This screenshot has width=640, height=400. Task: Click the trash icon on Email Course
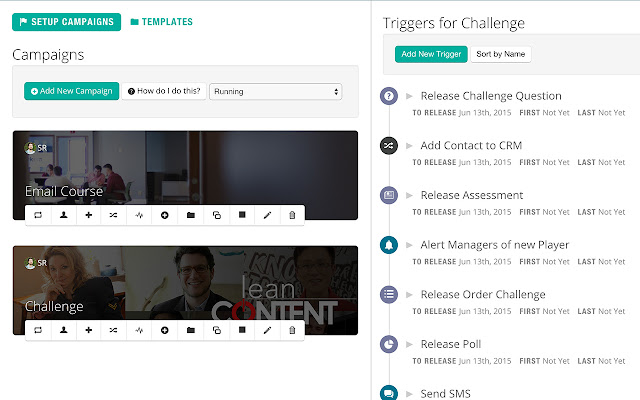tap(292, 215)
